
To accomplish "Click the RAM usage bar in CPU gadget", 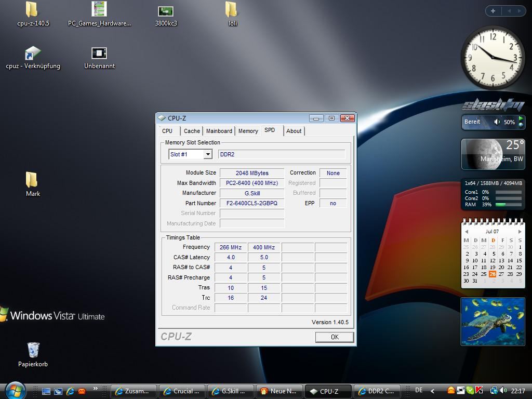I will tap(508, 205).
